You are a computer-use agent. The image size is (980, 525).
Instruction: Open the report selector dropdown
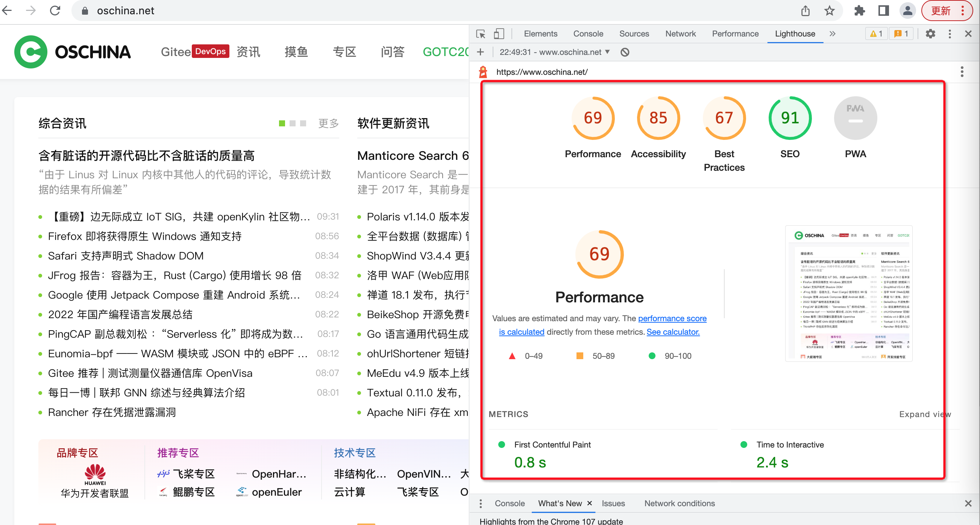click(554, 52)
